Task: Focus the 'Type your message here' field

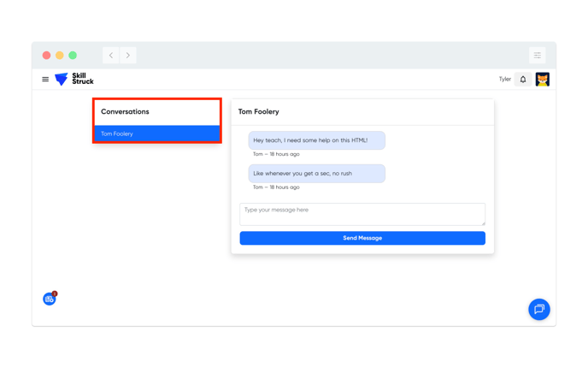Action: [x=362, y=214]
